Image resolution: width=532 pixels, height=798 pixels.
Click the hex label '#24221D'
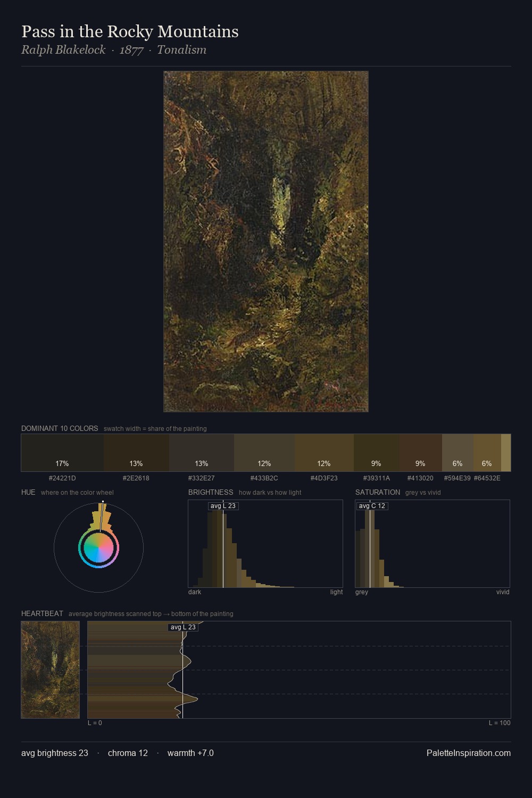click(x=62, y=478)
